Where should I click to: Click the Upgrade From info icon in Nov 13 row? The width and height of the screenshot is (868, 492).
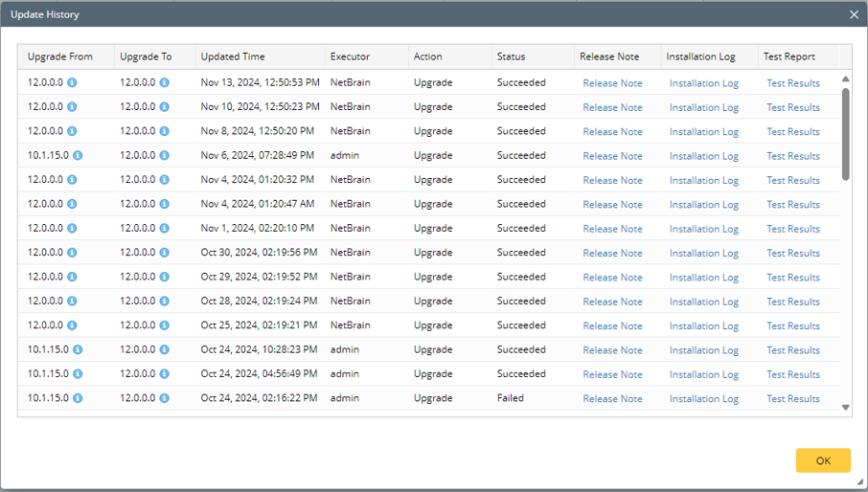73,82
